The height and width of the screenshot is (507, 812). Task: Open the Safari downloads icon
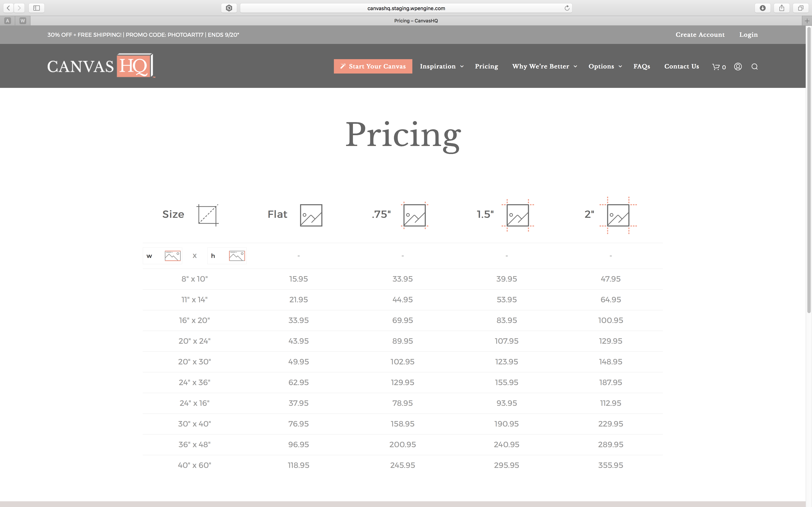(x=762, y=8)
